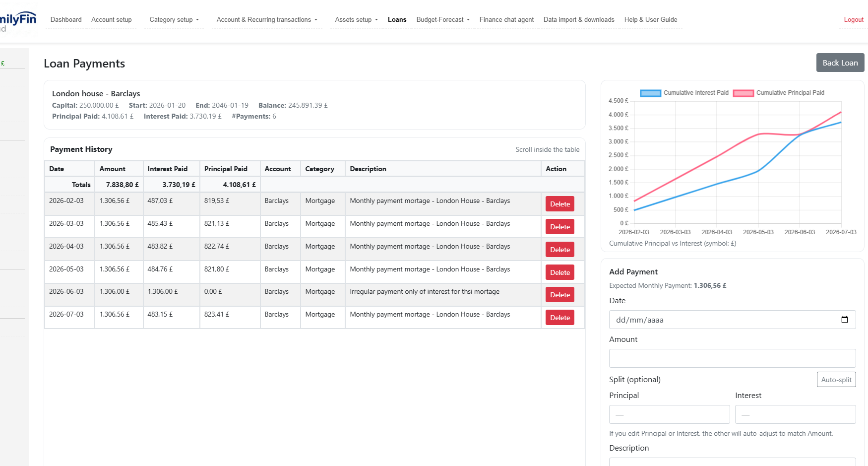The image size is (868, 466).
Task: Open the Dashboard page
Action: [x=66, y=20]
